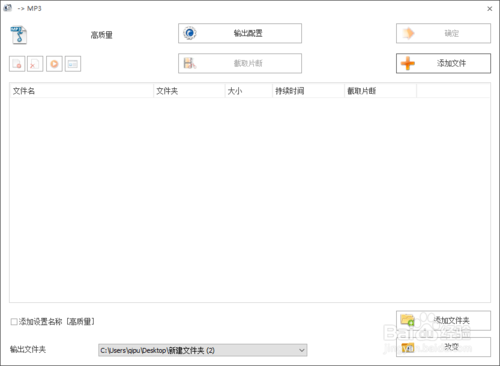Enable the 添加设置名称 [高质量] checkbox

[x=14, y=322]
